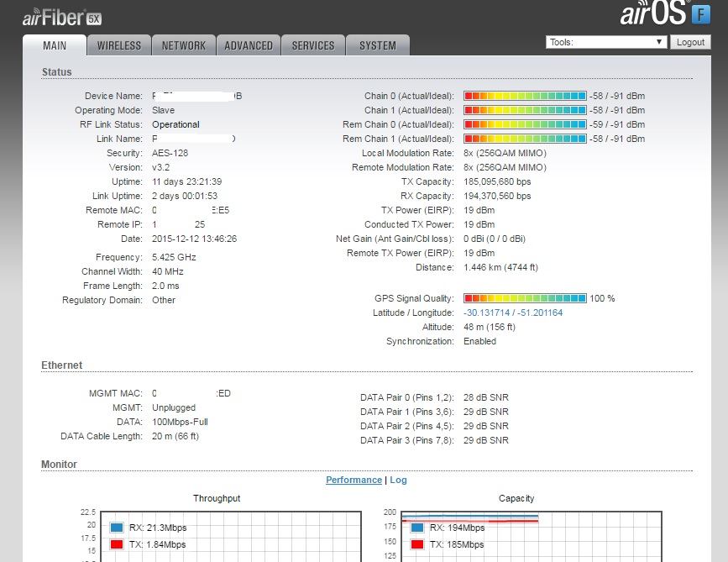The width and height of the screenshot is (728, 562).
Task: Click the Frame Length value '2.0 ms'
Action: (x=165, y=286)
